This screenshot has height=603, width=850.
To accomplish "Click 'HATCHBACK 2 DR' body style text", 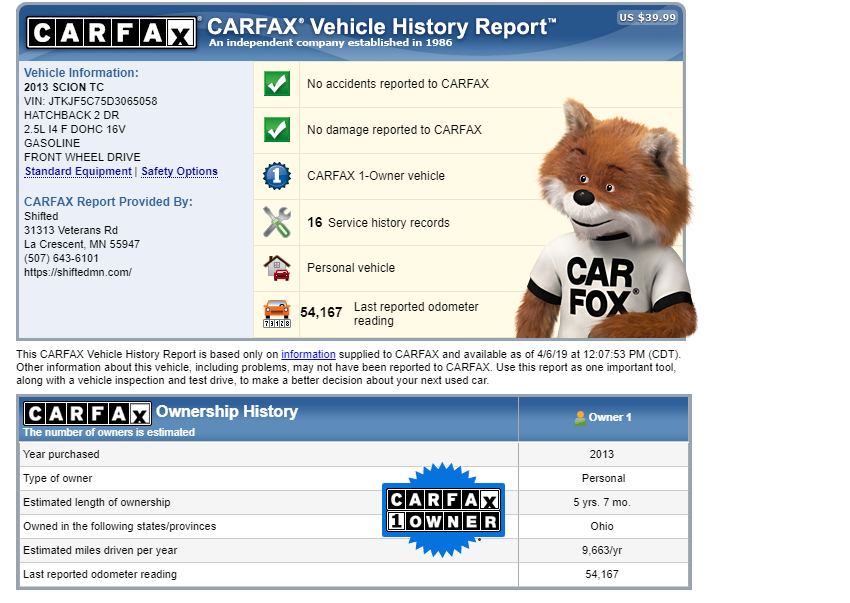I will (72, 116).
